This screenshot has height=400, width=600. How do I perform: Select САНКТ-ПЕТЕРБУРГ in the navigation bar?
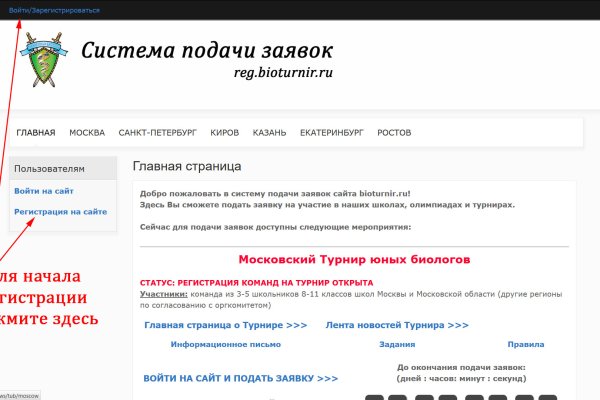[x=157, y=133]
